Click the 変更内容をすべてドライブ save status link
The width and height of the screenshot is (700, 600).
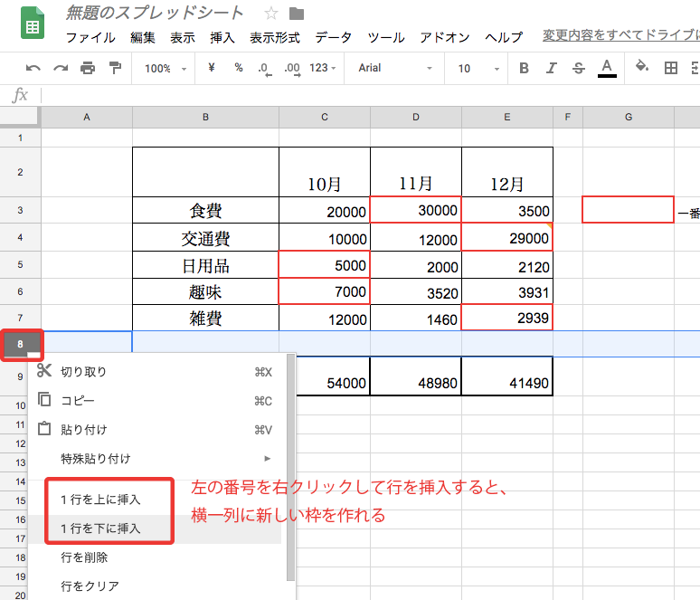pyautogui.click(x=620, y=36)
